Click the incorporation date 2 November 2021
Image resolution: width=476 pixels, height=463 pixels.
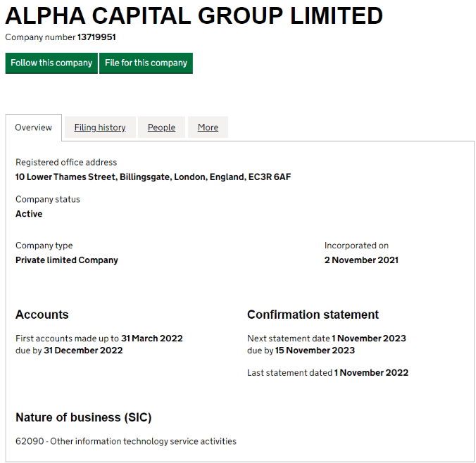(x=361, y=260)
